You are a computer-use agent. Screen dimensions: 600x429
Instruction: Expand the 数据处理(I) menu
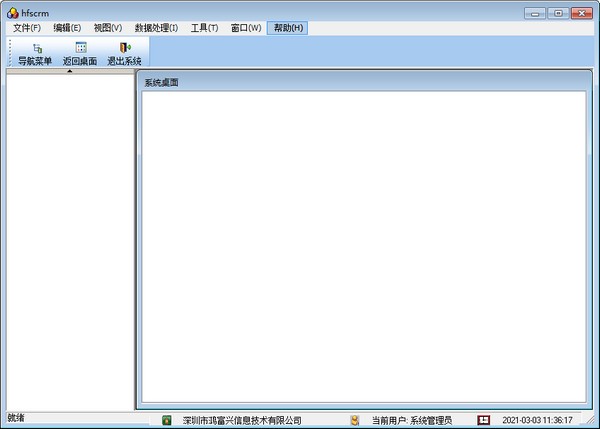tap(156, 28)
